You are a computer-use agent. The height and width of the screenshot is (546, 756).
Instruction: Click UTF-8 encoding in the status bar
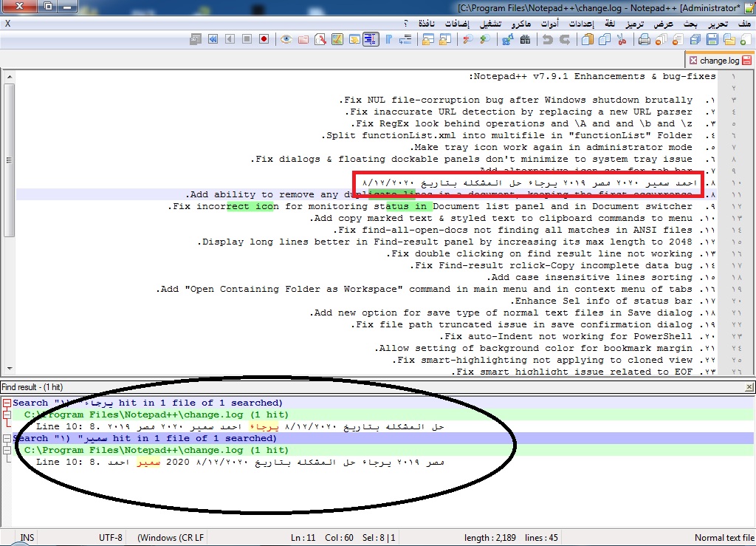pos(109,537)
